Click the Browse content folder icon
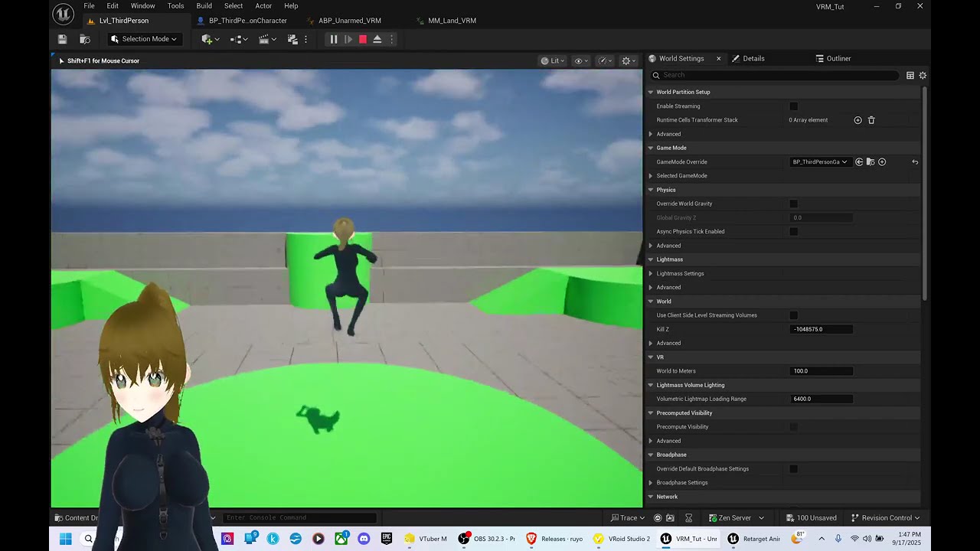The height and width of the screenshot is (551, 980). pyautogui.click(x=85, y=39)
